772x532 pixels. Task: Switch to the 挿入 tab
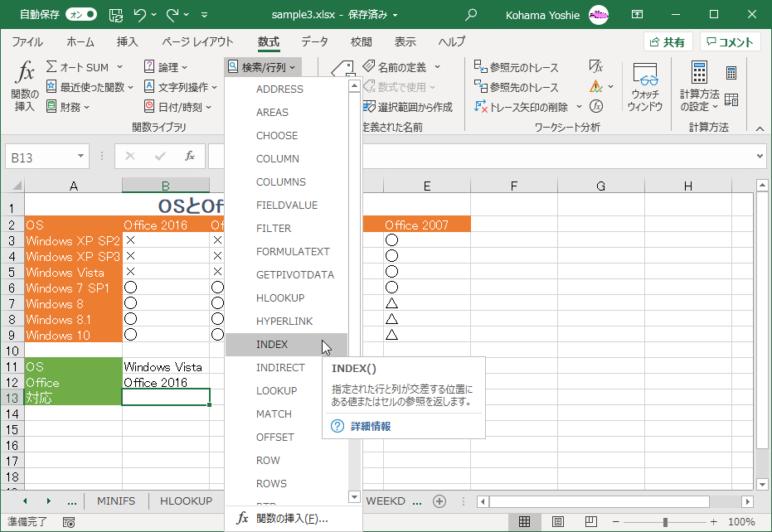(x=127, y=41)
